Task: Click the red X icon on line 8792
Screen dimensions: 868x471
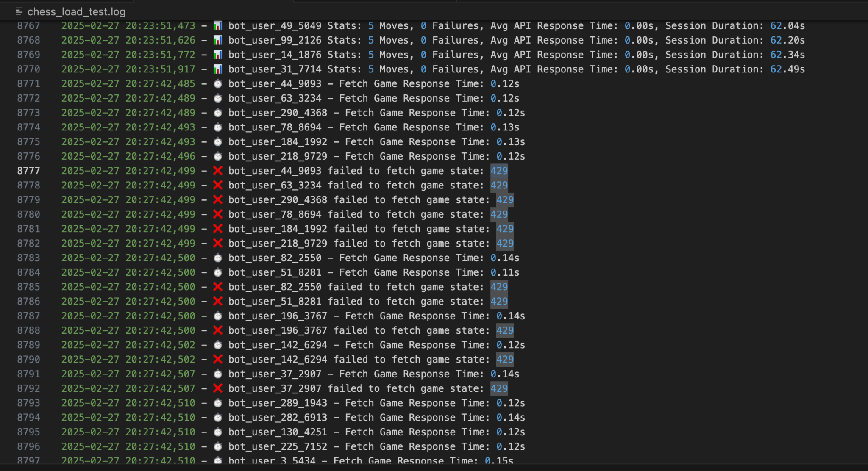Action: (x=217, y=388)
